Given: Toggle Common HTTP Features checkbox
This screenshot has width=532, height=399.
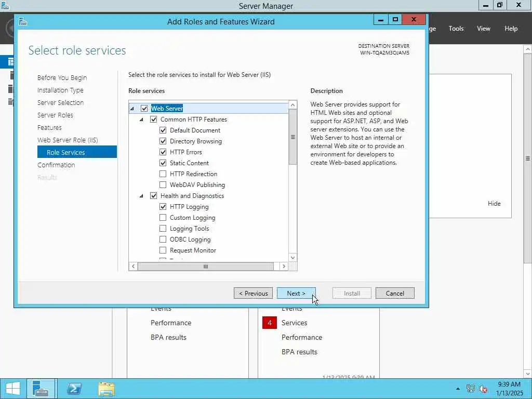Looking at the screenshot, I should 154,119.
